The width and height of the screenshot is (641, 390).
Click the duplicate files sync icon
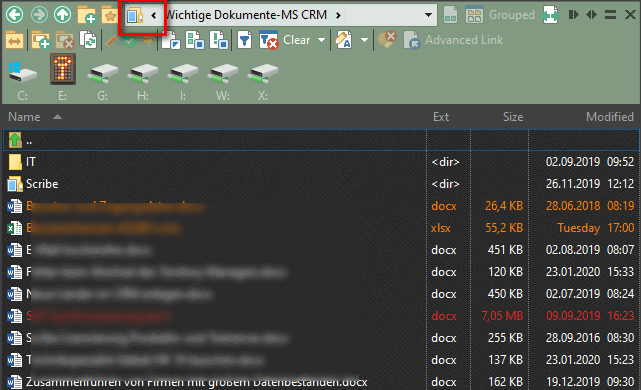[88, 40]
